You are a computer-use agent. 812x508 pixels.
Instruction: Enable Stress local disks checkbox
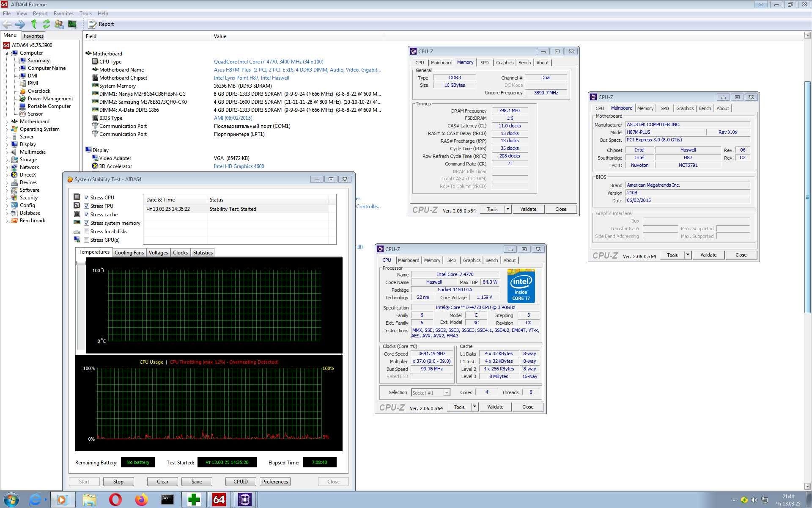coord(86,232)
